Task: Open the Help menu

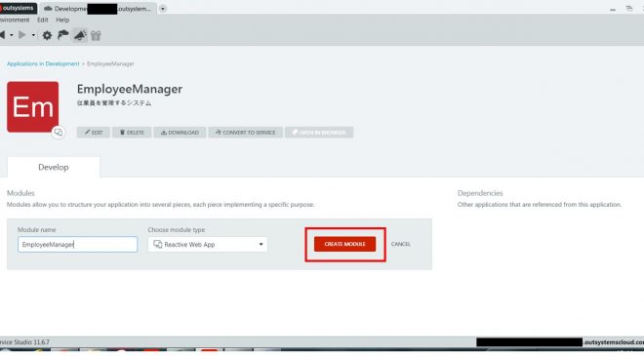Action: pyautogui.click(x=62, y=20)
